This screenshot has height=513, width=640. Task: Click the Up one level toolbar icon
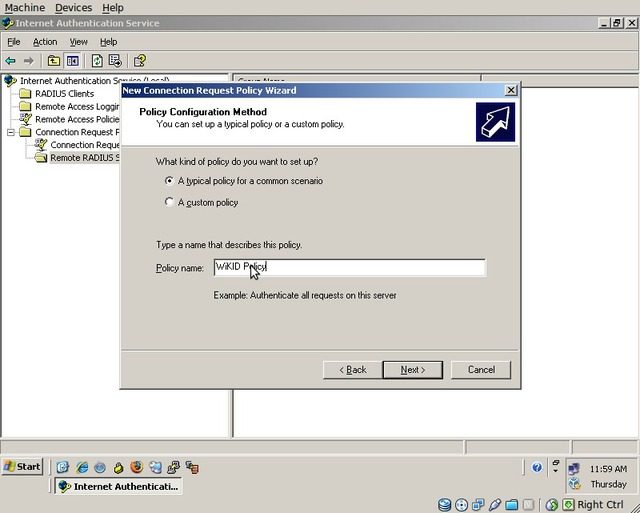click(54, 61)
